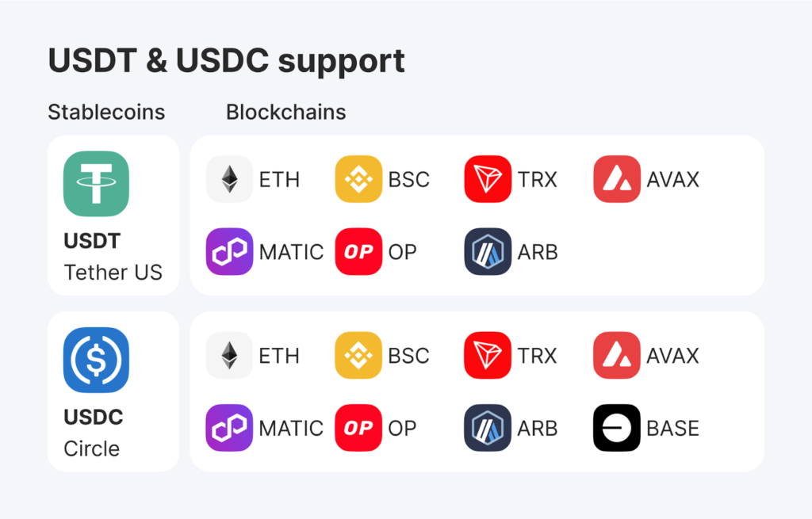Pick the ARB icon in USDC row
Screen dimensions: 812x519
[x=488, y=428]
